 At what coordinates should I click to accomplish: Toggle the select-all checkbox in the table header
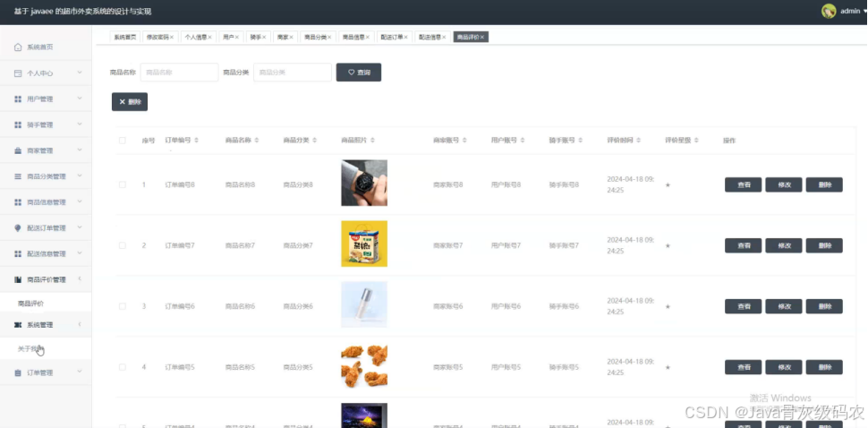coord(123,141)
